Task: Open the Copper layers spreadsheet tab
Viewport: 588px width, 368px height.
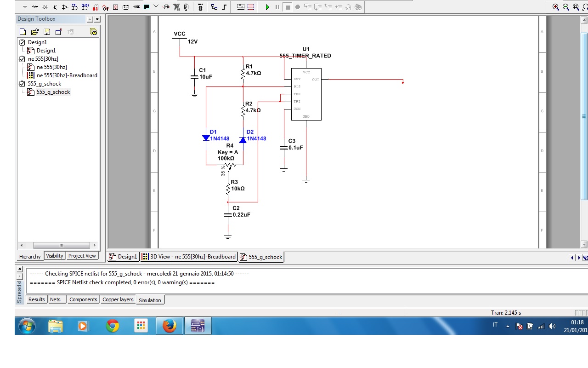Action: click(x=118, y=299)
